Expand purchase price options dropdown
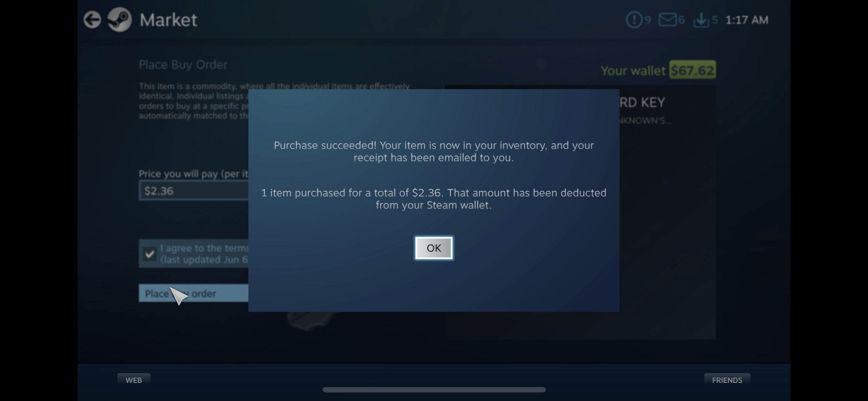Image resolution: width=868 pixels, height=401 pixels. pyautogui.click(x=193, y=191)
